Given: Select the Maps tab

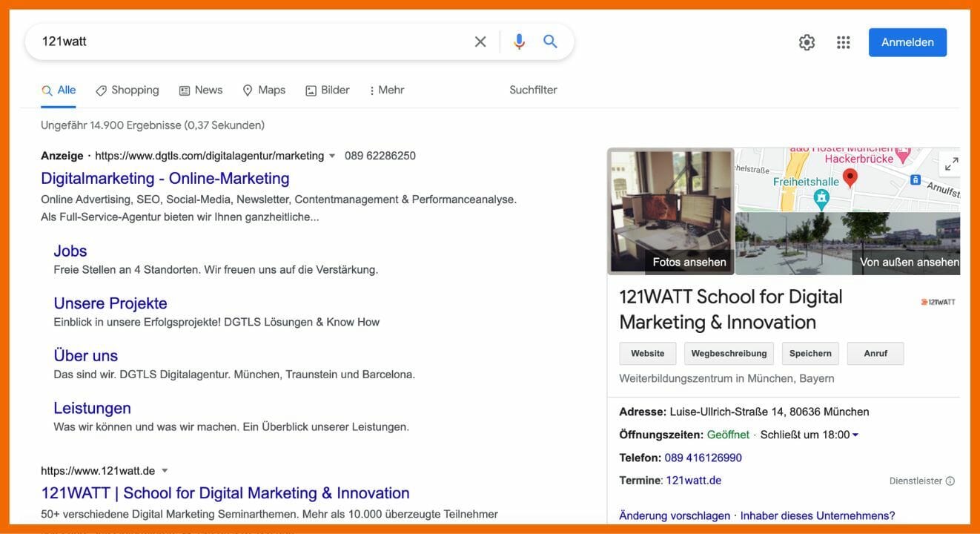Looking at the screenshot, I should (x=264, y=90).
